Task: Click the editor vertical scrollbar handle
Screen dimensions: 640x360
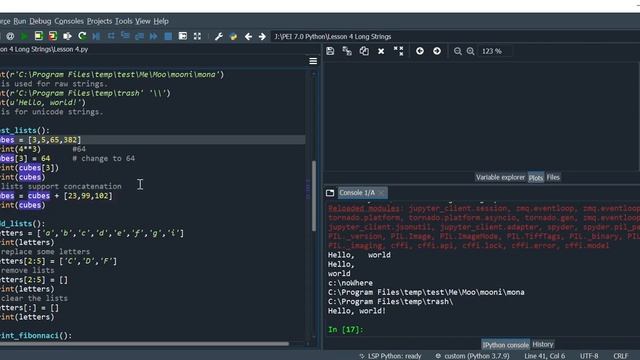Action: coord(313,196)
